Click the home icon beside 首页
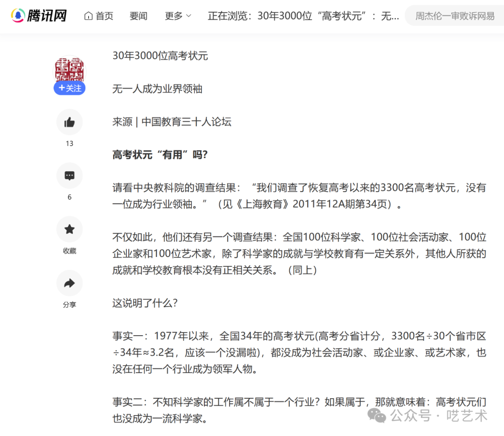This screenshot has width=504, height=436. click(88, 16)
